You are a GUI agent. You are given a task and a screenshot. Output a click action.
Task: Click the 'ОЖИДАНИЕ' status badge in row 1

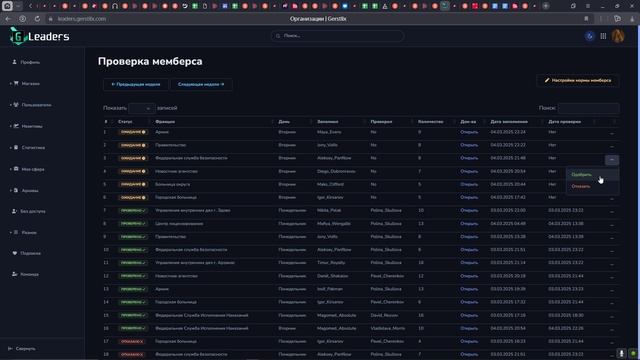tap(133, 132)
